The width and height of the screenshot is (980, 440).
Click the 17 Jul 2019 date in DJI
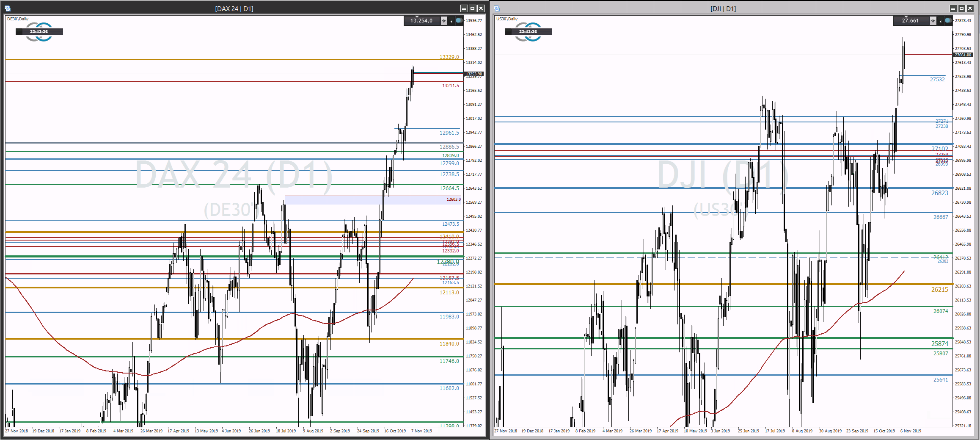point(775,431)
